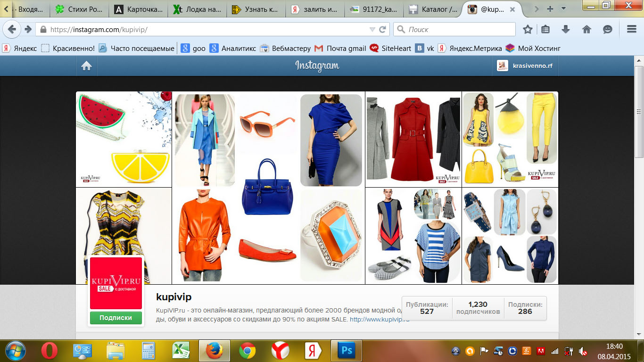The image size is (644, 362).
Task: Click the Instagram logo in header
Action: [x=317, y=66]
